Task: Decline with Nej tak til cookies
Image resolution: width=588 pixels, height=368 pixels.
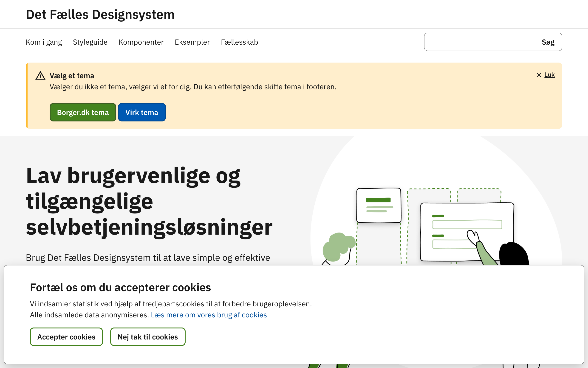Action: coord(148,336)
